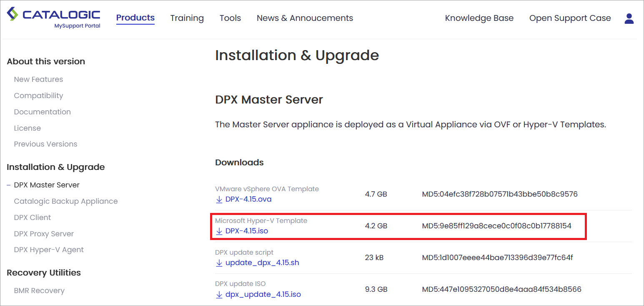The width and height of the screenshot is (644, 306).
Task: Click the Catalogic MySupport Portal logo
Action: pyautogui.click(x=54, y=18)
